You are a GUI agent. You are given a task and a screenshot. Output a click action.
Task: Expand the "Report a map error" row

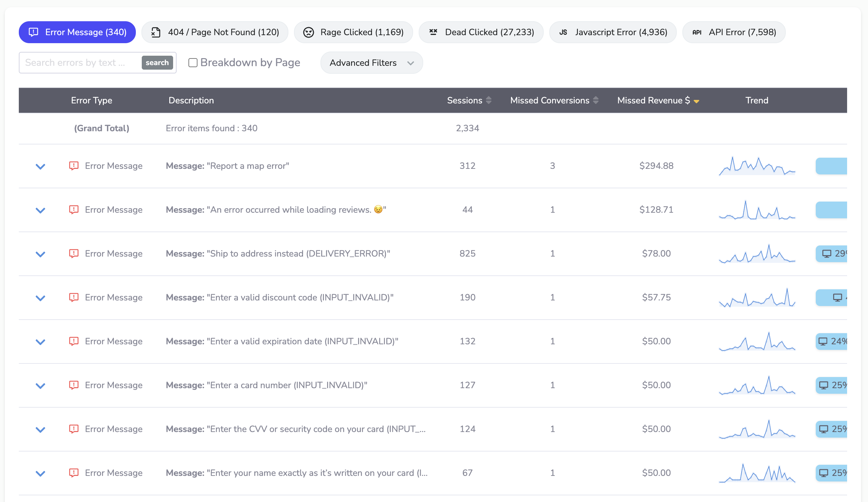pyautogui.click(x=40, y=166)
